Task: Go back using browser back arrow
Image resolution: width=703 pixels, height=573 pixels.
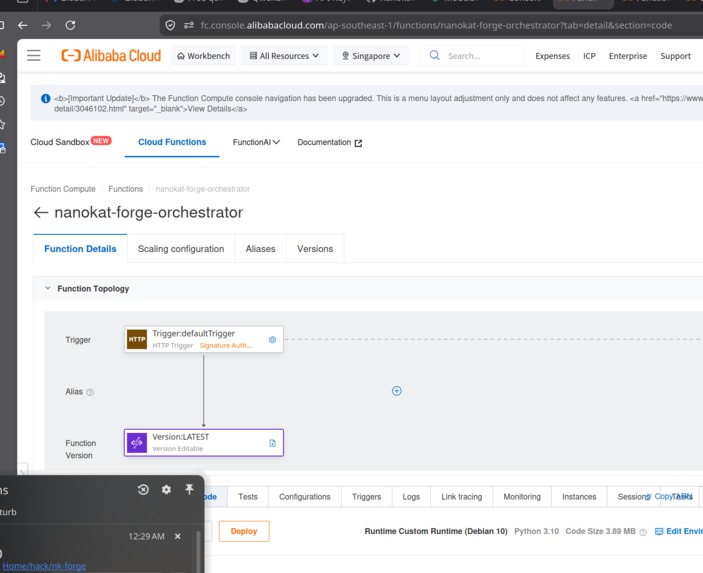Action: pos(22,25)
